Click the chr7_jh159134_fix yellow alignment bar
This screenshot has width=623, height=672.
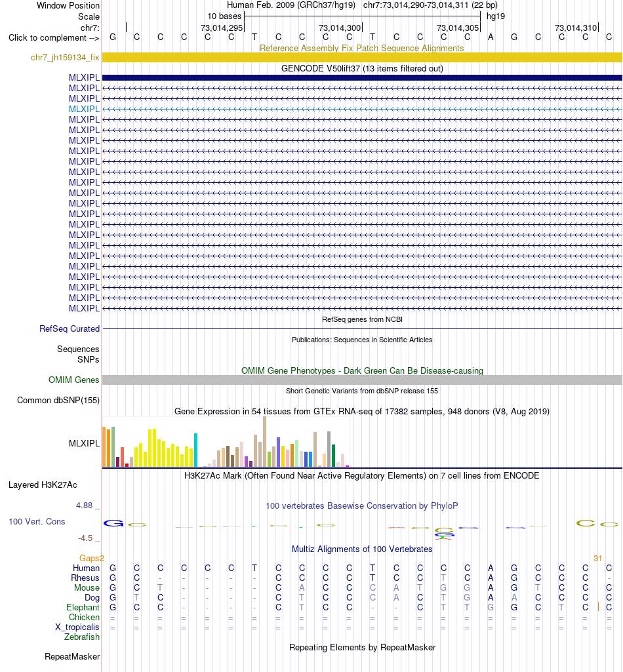pos(362,58)
